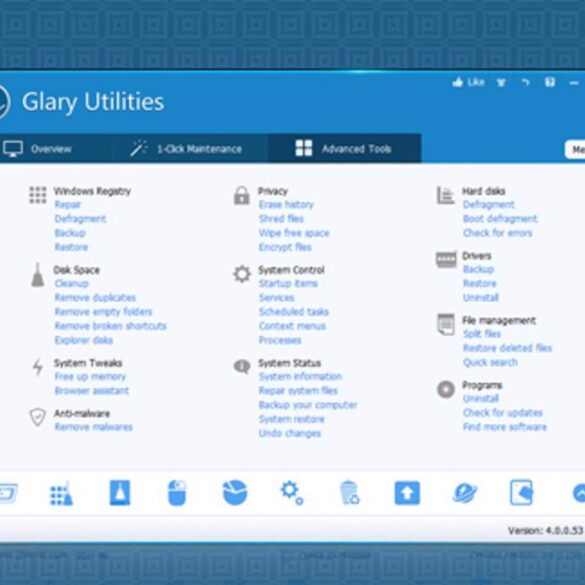Click Free up memory link

click(x=90, y=376)
